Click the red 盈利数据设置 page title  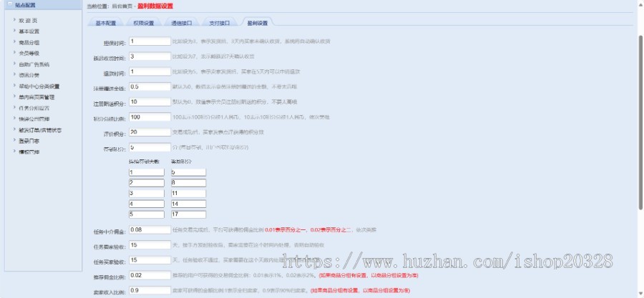(x=155, y=6)
